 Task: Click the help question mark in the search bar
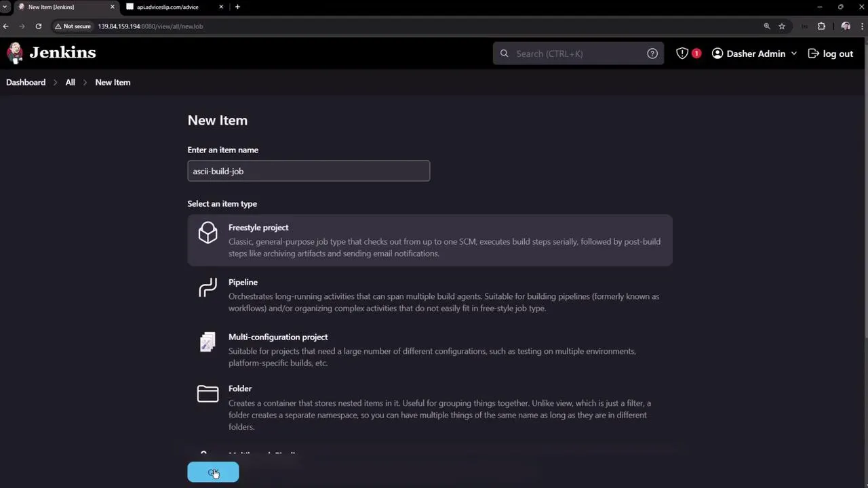[652, 53]
